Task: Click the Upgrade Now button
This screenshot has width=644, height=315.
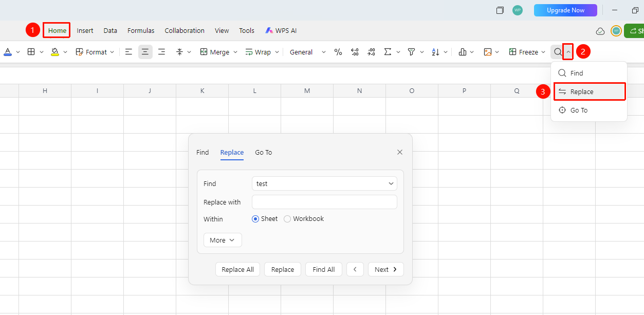Action: (565, 10)
